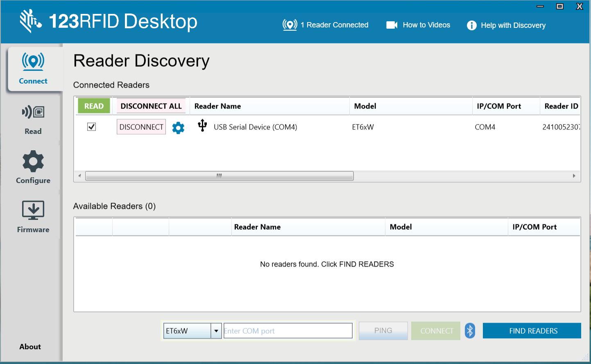Maximize the 123RFID Desktop window
Image resolution: width=591 pixels, height=364 pixels.
point(560,6)
